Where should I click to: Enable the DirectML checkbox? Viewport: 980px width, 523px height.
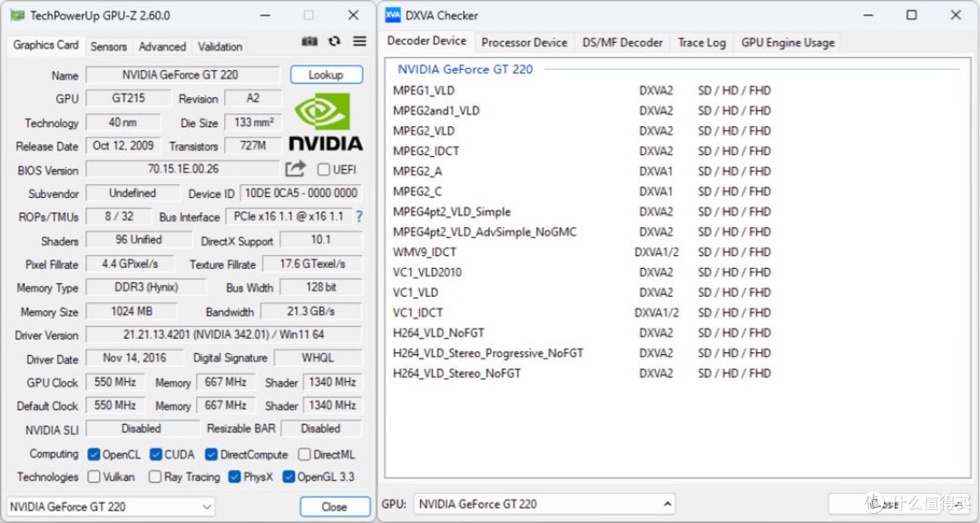(x=304, y=454)
